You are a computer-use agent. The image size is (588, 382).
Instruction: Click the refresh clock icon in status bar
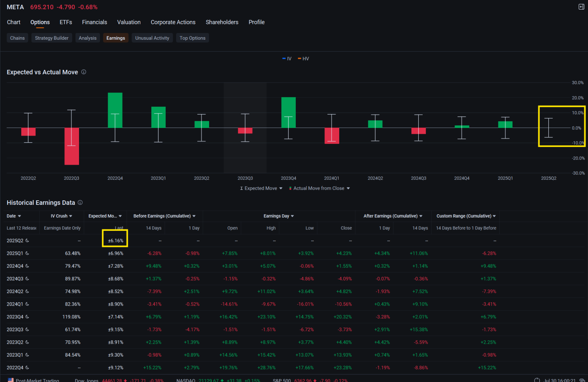pos(537,380)
